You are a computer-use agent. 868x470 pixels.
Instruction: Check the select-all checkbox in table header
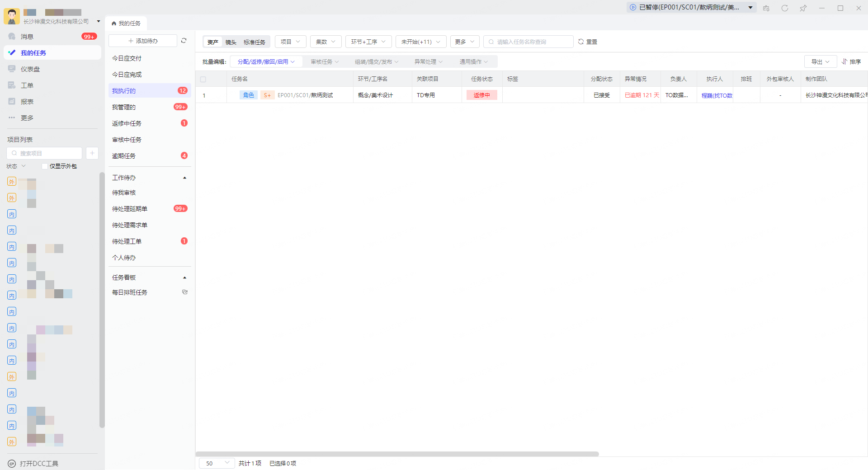203,79
